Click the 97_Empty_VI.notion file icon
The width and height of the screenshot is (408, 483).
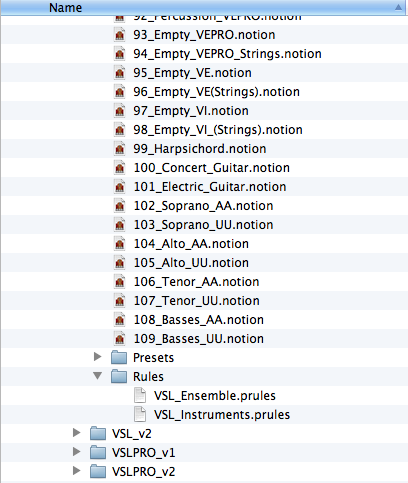click(x=120, y=111)
